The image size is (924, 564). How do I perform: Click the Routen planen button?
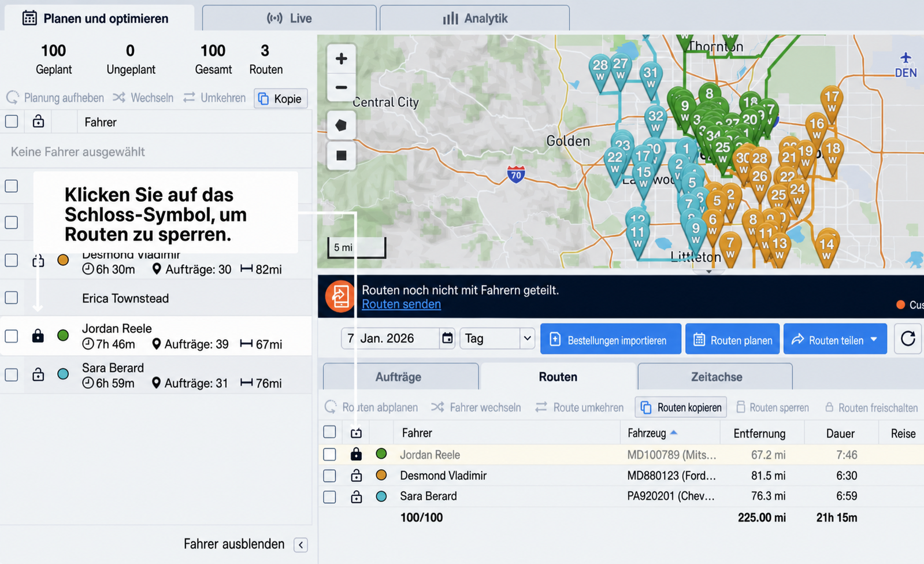click(733, 339)
